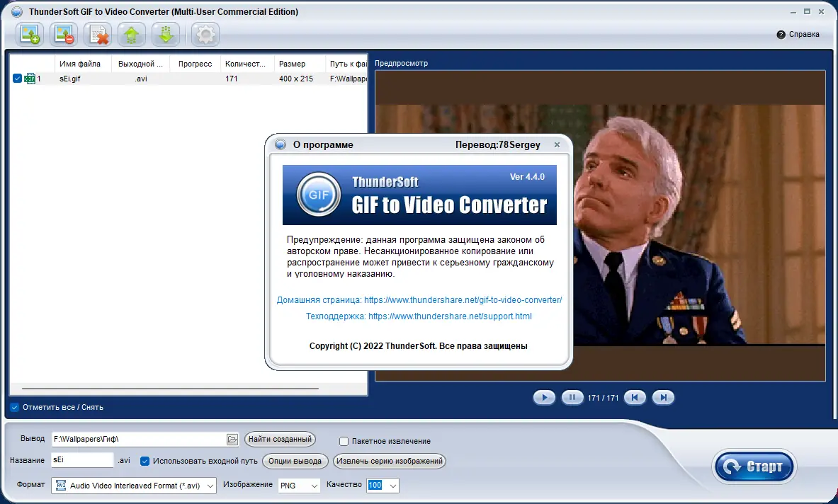Screen dimensions: 838x504
Task: Uncheck the sEi.gif file checkbox
Action: [x=17, y=79]
